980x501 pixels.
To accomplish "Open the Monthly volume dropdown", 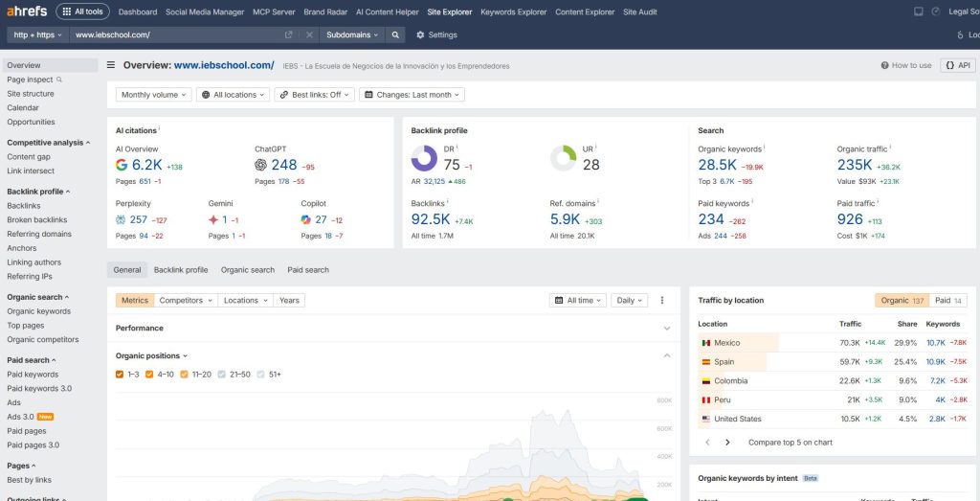I will point(153,95).
